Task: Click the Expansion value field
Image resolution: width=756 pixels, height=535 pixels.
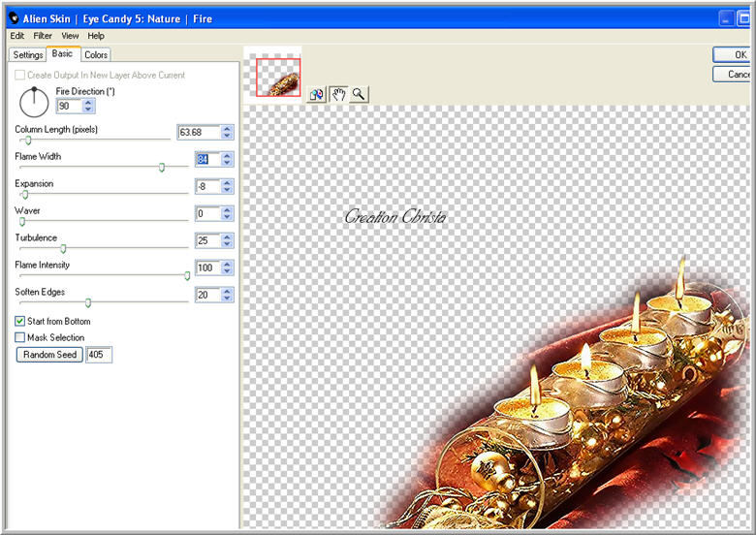Action: pos(207,186)
